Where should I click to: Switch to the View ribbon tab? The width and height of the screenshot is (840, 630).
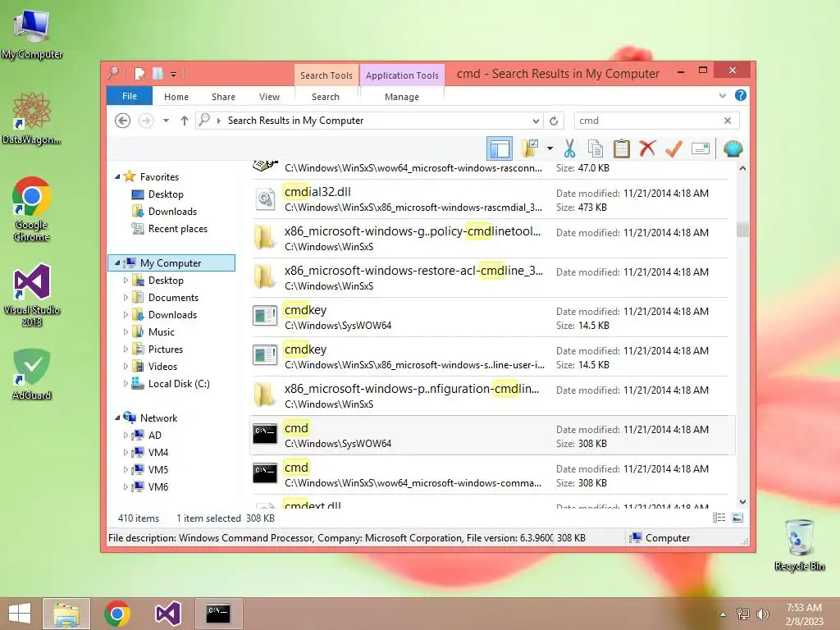[269, 97]
